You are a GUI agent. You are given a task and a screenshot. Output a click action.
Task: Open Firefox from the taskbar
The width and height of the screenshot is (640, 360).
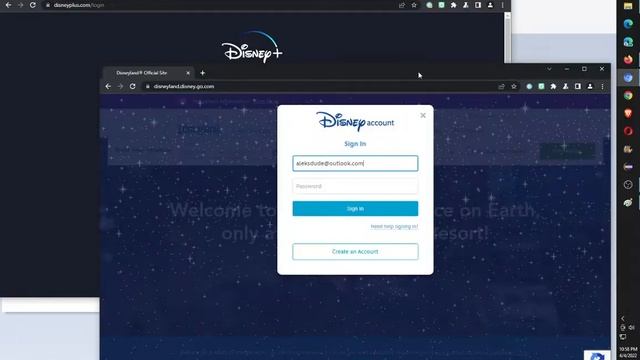(628, 60)
